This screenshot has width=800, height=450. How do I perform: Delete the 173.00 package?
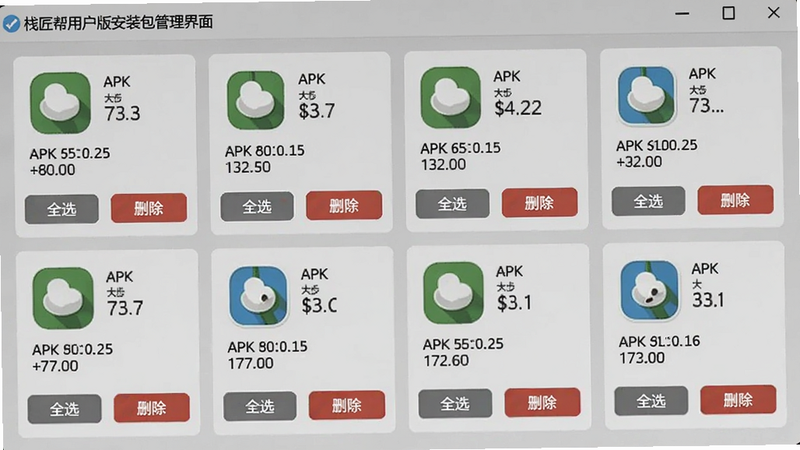click(738, 399)
